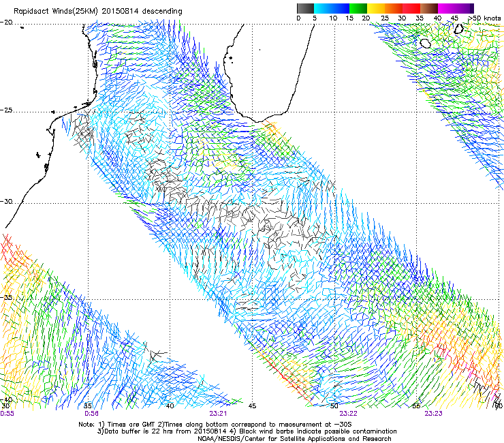Image resolution: width=504 pixels, height=443 pixels.
Task: Click the small Reunion island outline
Action: pyautogui.click(x=426, y=43)
